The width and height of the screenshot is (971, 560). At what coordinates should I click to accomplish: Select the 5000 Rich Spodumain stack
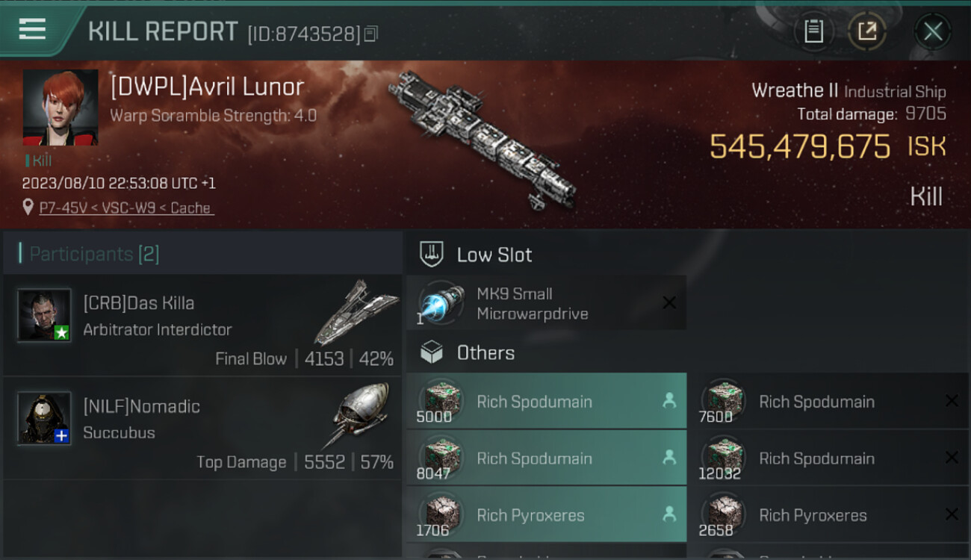coord(546,401)
